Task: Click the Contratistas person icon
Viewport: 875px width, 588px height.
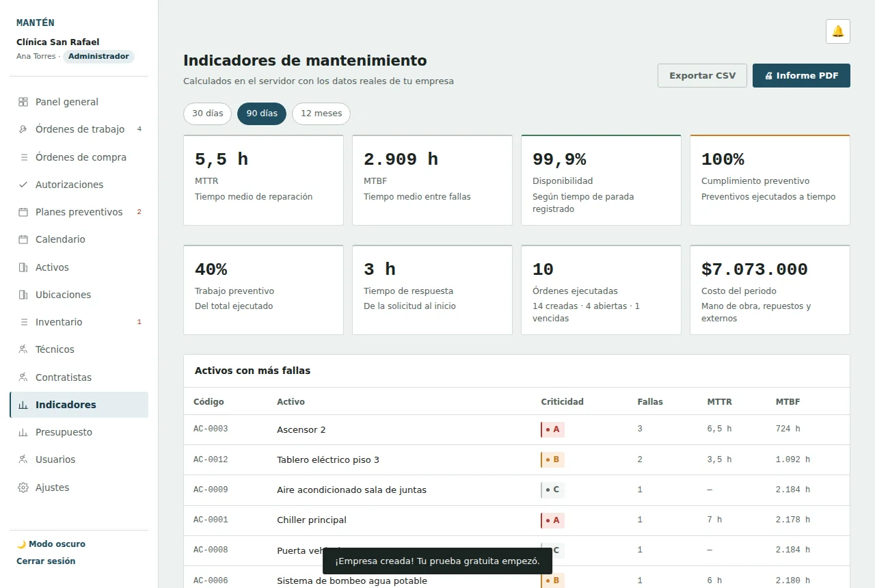Action: [23, 377]
